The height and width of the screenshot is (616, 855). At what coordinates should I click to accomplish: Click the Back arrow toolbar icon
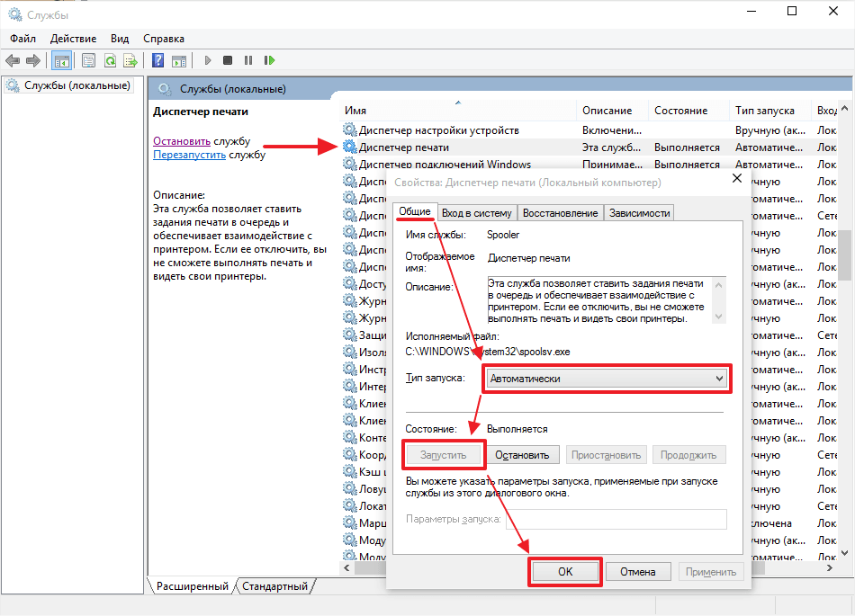(x=12, y=60)
